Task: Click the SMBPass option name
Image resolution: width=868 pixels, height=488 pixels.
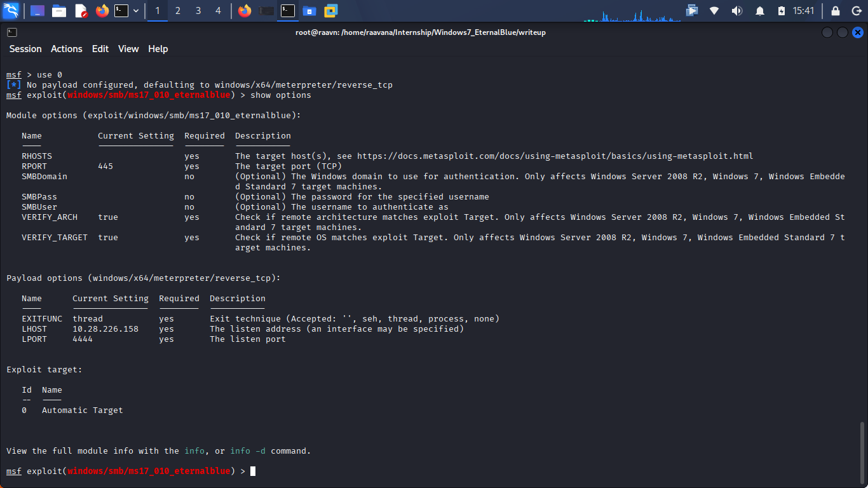Action: 39,197
